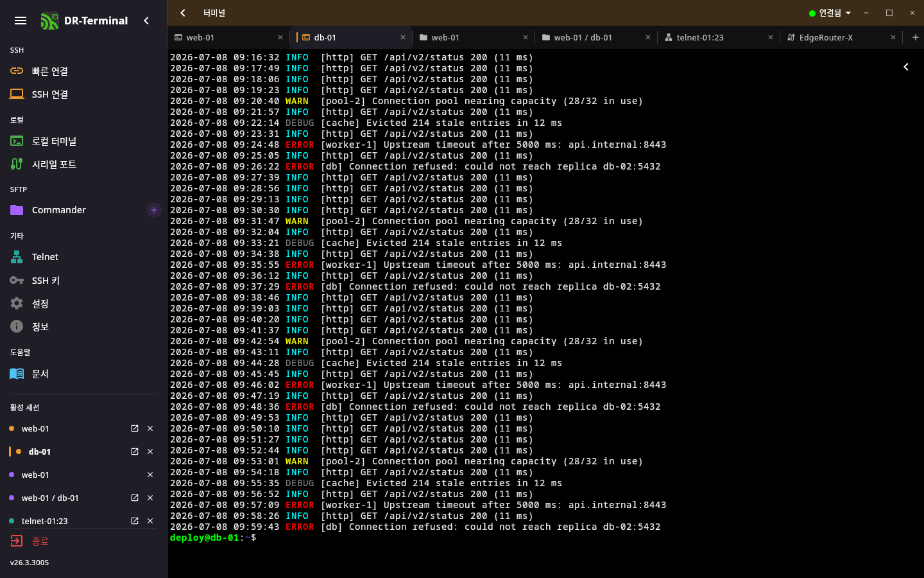
Task: Close the web-01 folder tab
Action: (x=526, y=37)
